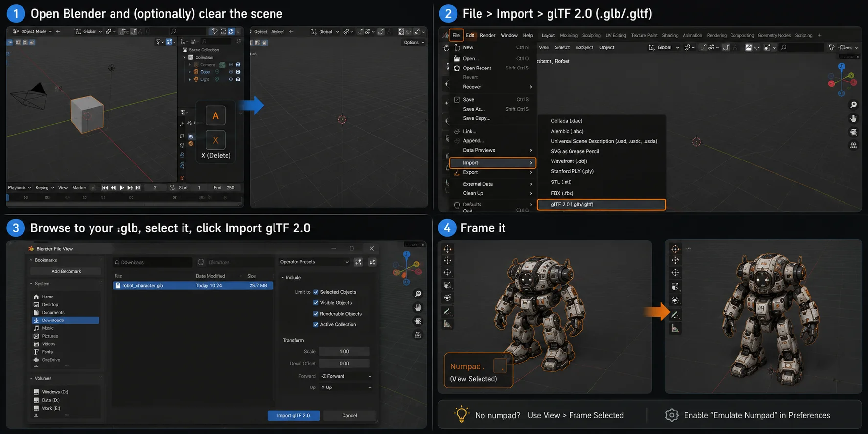Open the -Z Forward axis dropdown
The image size is (868, 434).
click(346, 376)
